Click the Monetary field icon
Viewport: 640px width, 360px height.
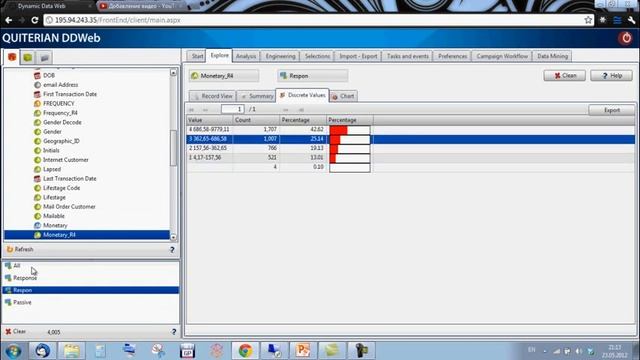click(37, 225)
